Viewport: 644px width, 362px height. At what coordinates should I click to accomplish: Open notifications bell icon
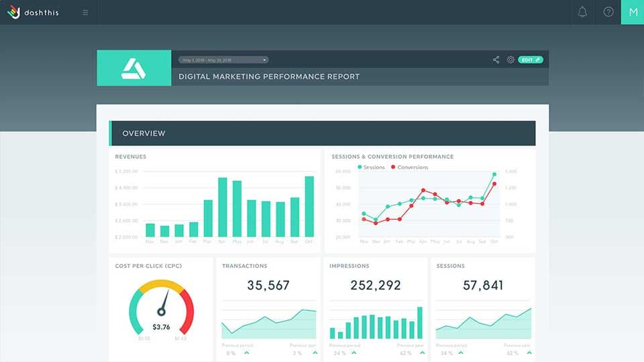pyautogui.click(x=582, y=12)
